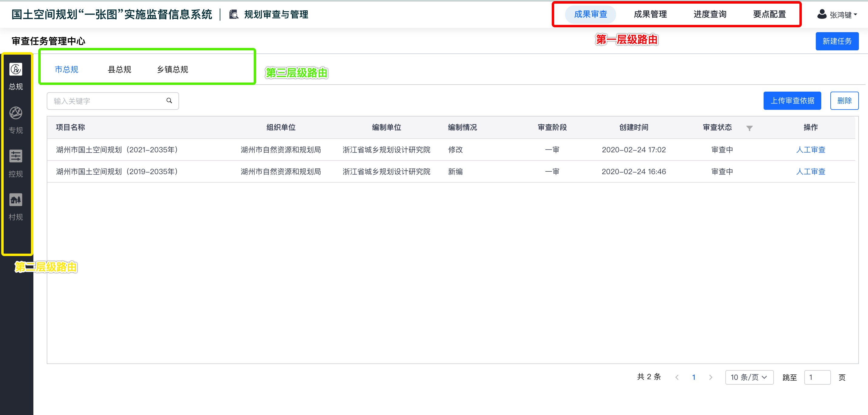Go to the previous page arrow
The height and width of the screenshot is (415, 868).
(677, 377)
